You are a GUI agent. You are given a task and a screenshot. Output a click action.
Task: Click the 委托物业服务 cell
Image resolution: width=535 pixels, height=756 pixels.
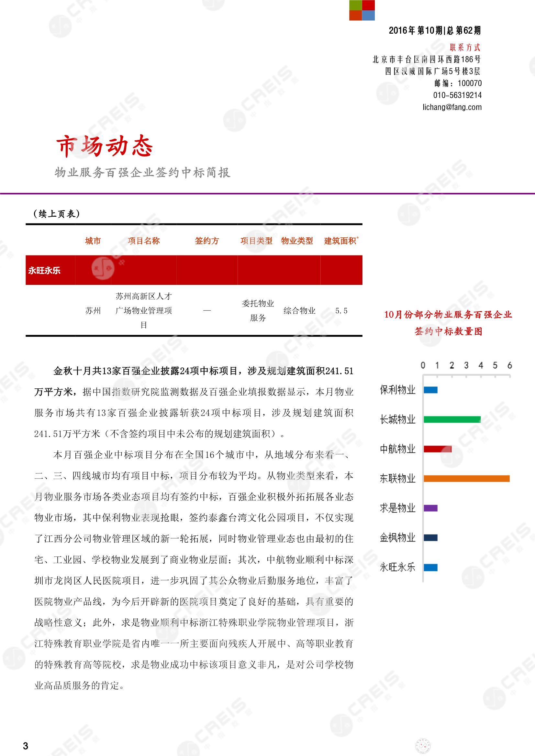point(258,310)
